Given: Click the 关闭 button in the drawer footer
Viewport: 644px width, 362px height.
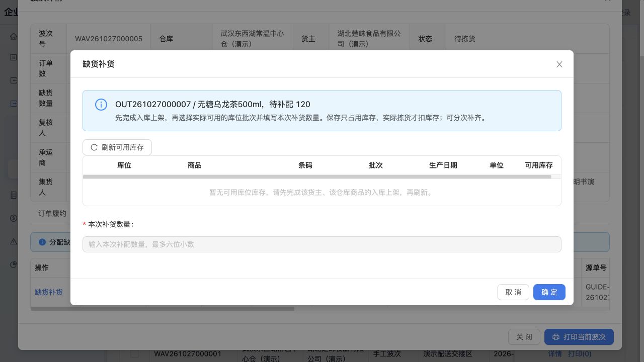Looking at the screenshot, I should [524, 337].
